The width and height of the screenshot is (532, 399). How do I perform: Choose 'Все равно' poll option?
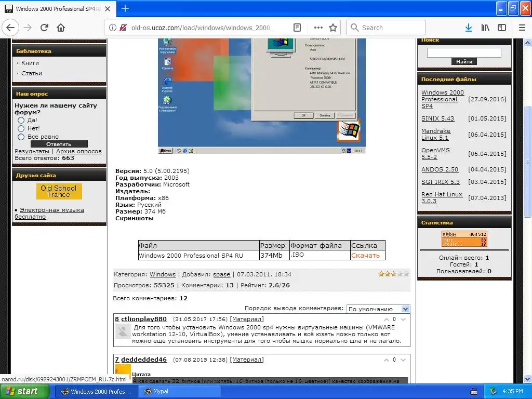point(21,137)
